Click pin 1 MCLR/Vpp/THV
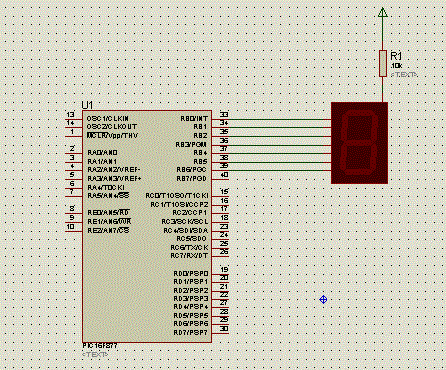 point(74,136)
